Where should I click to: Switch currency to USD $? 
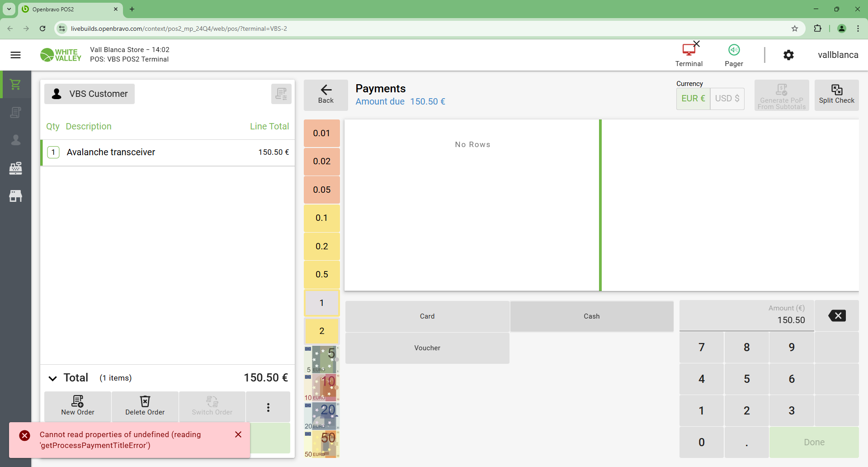click(x=727, y=99)
